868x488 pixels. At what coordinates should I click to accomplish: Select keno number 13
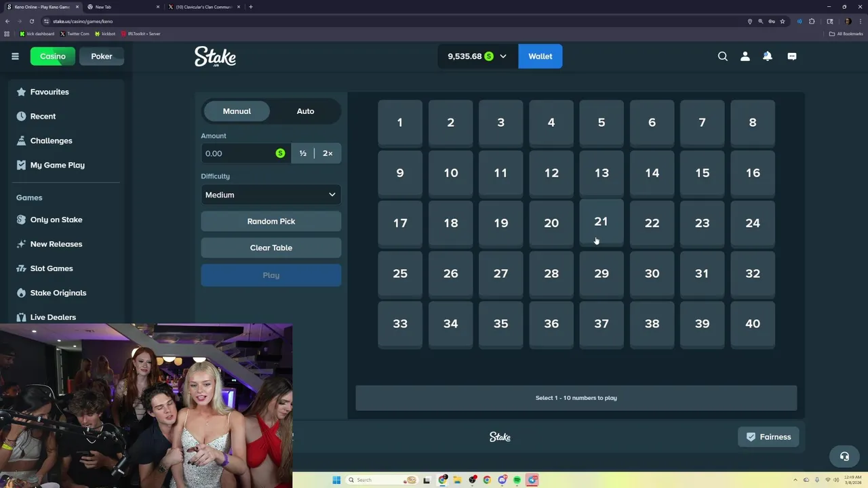click(601, 173)
